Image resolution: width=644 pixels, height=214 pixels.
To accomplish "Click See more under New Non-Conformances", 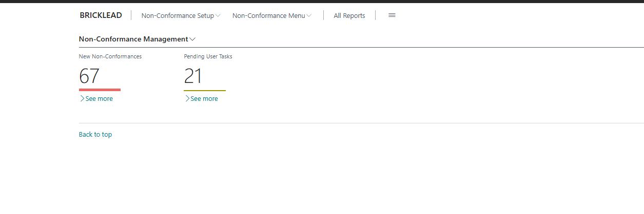I will click(99, 99).
